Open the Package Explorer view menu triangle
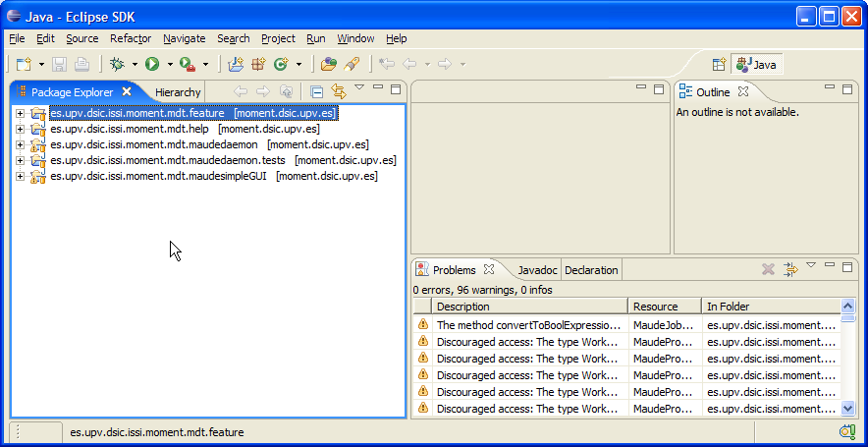Viewport: 868px width, 447px height. tap(359, 87)
